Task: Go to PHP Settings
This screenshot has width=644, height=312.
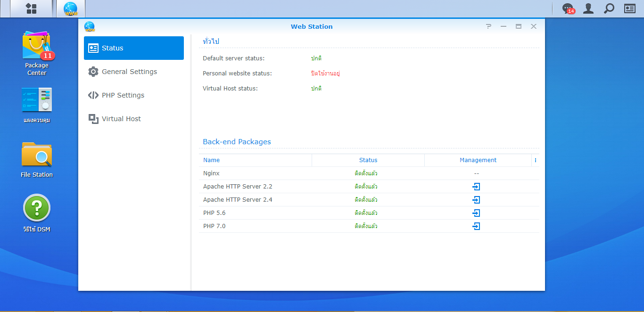Action: point(134,95)
